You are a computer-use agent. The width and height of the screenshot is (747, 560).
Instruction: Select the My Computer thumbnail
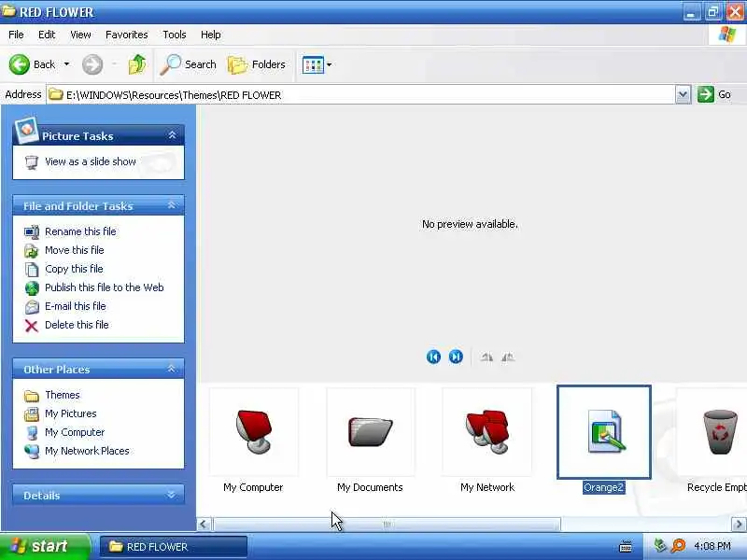[253, 432]
